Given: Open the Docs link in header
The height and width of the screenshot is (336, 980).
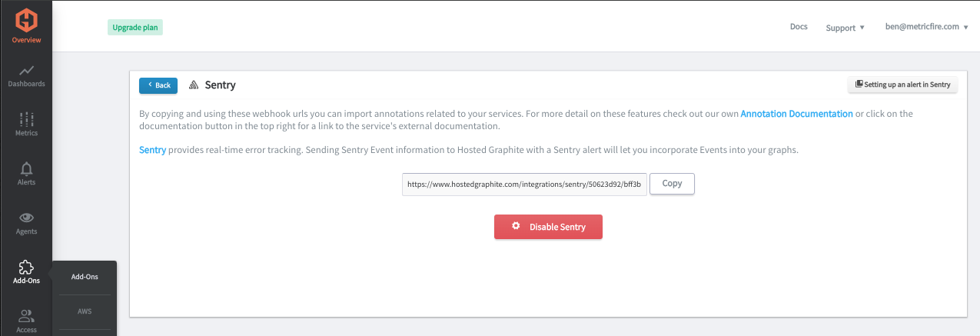Looking at the screenshot, I should tap(799, 26).
